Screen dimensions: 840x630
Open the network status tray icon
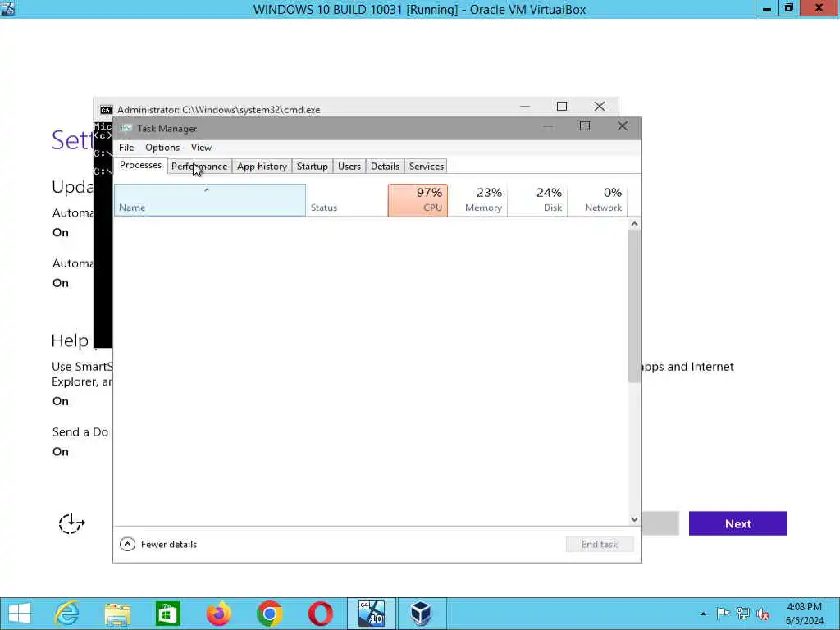(x=742, y=614)
